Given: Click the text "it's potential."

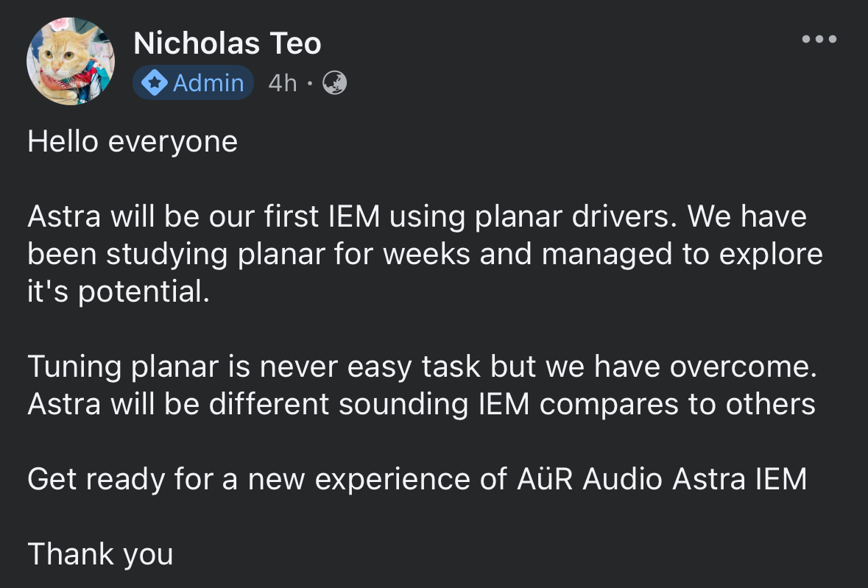Looking at the screenshot, I should [x=119, y=291].
